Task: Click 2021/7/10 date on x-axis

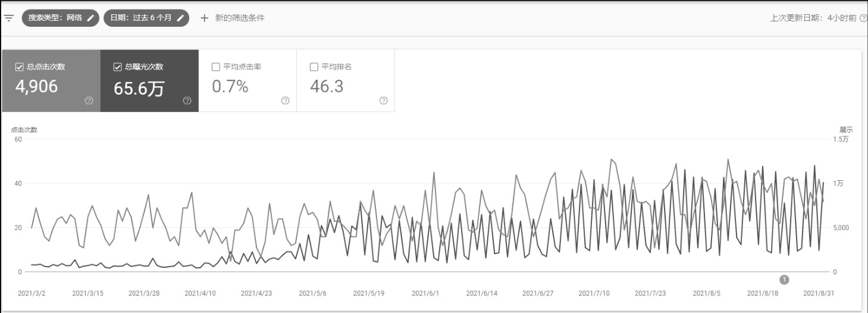Action: coord(594,293)
